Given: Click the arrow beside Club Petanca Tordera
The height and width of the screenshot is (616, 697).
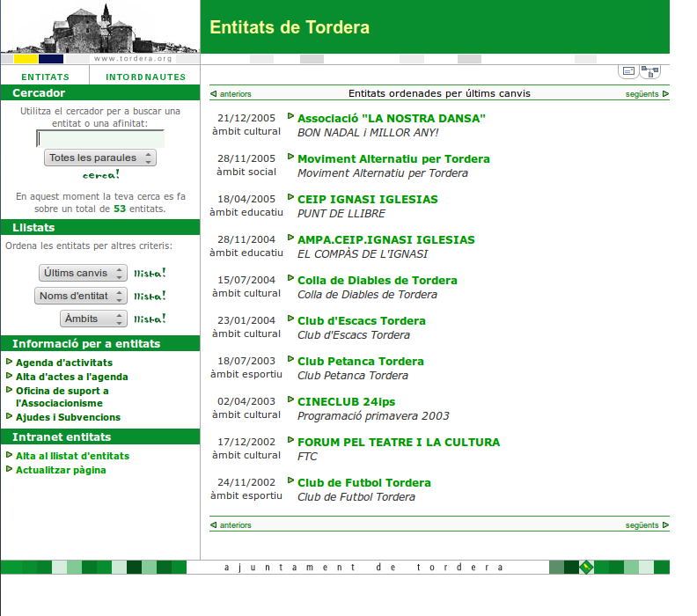Looking at the screenshot, I should point(290,359).
